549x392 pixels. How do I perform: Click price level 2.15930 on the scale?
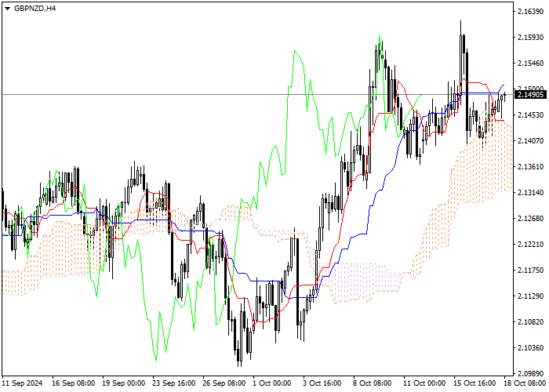click(530, 38)
